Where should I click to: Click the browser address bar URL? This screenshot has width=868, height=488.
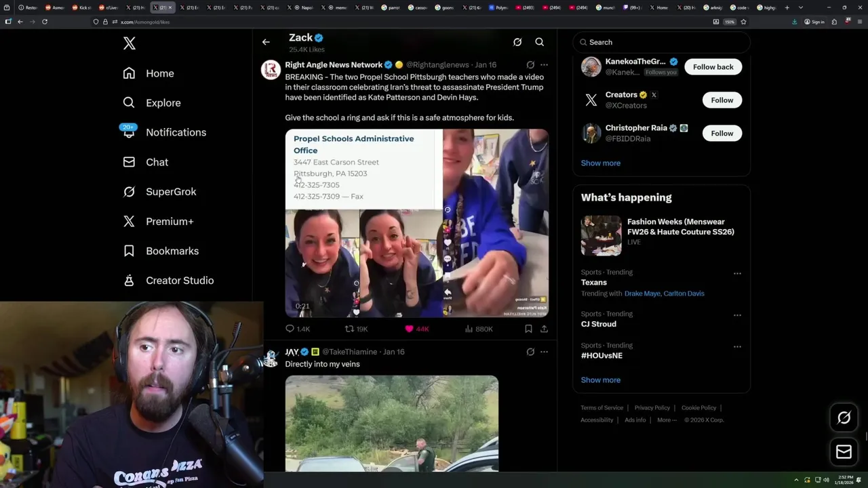pos(145,22)
